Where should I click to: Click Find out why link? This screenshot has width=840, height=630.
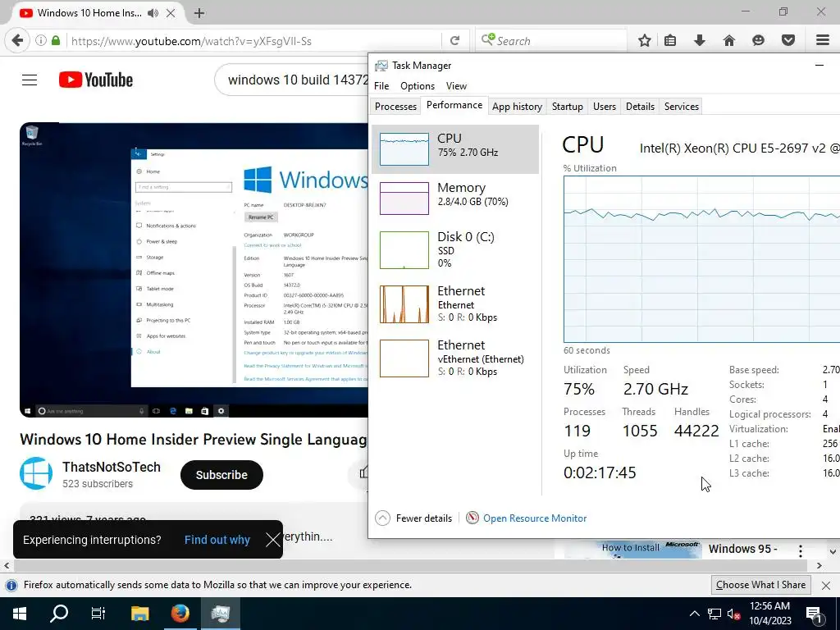[x=217, y=540]
